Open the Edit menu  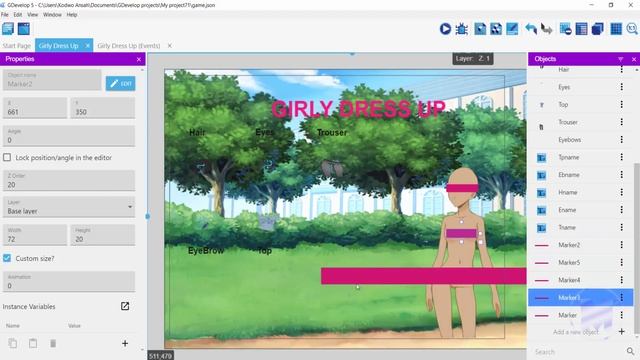[18, 15]
